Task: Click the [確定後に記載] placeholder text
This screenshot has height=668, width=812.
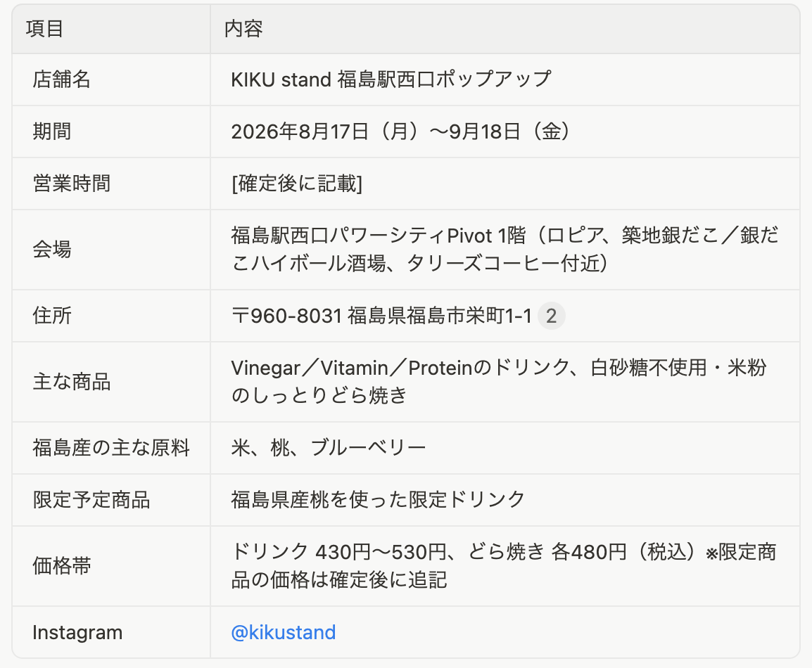Action: coord(297,183)
